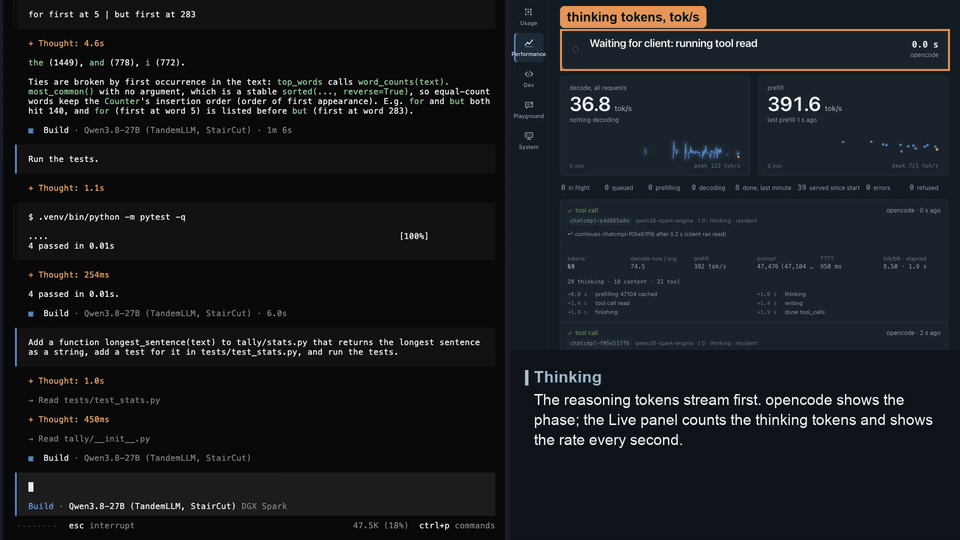The image size is (960, 540).
Task: Click the 'tokens 69' metric
Action: (x=576, y=263)
